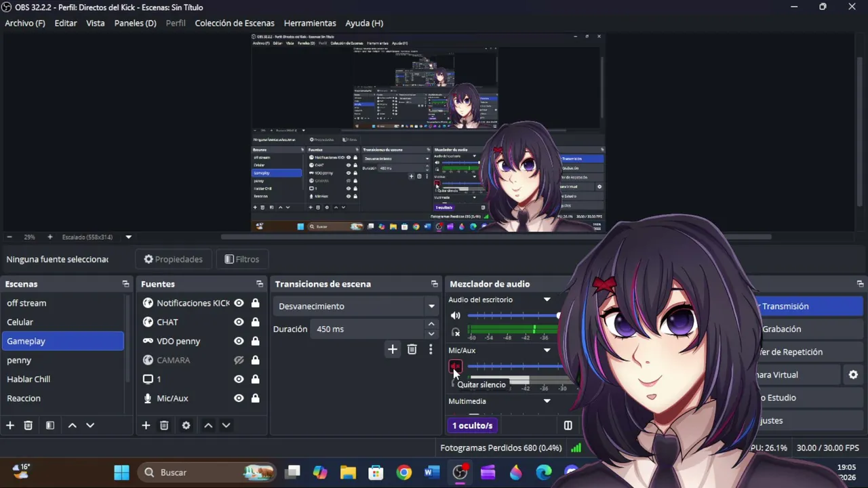The width and height of the screenshot is (868, 488).
Task: Unlock the Notificaciones KICK source
Action: point(256,303)
